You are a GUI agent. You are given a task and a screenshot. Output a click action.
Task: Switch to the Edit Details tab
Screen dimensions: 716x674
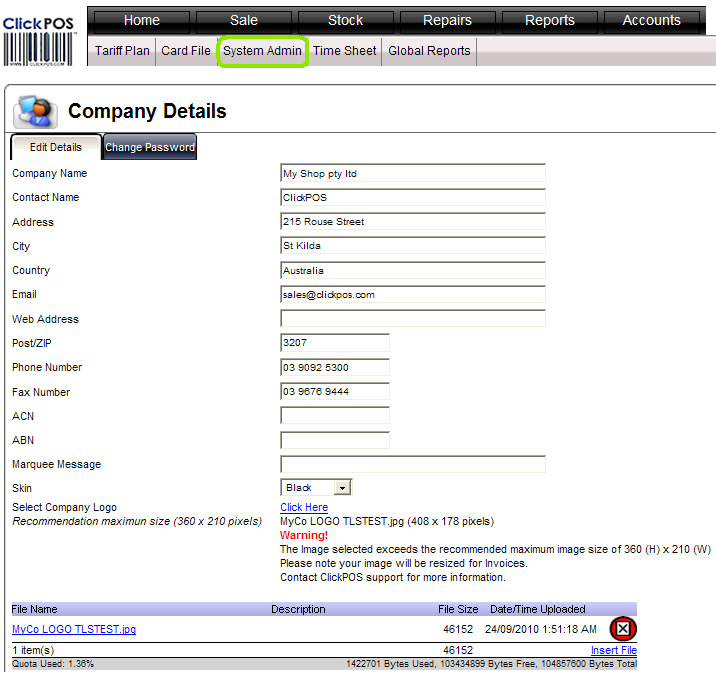(x=56, y=147)
